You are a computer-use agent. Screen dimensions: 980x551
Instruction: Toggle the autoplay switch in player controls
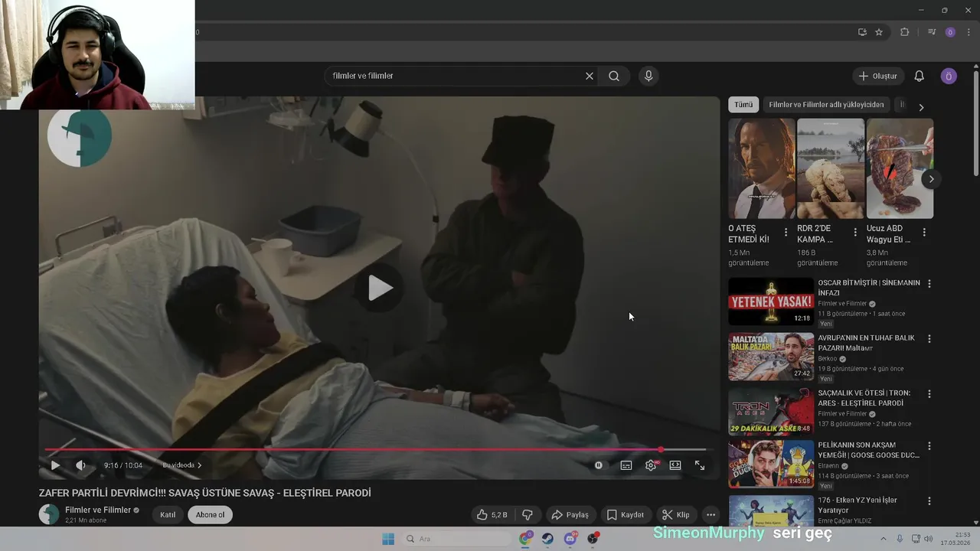pyautogui.click(x=599, y=465)
